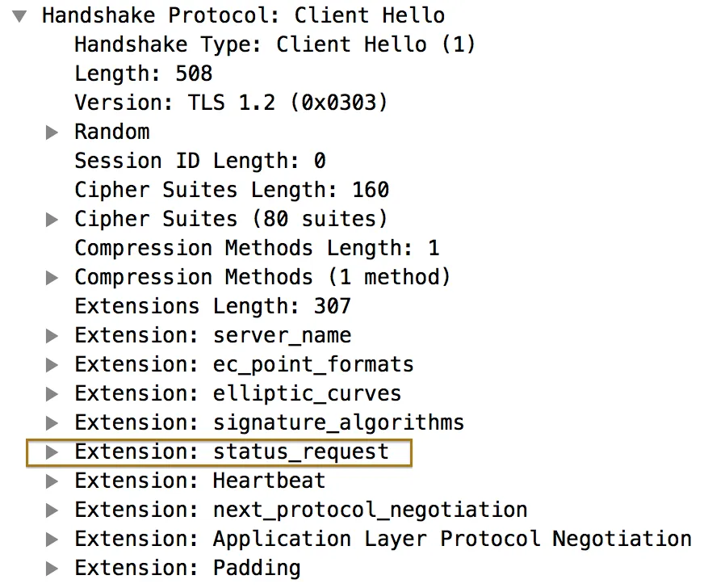Select the Extensions Length: 307 row
The height and width of the screenshot is (588, 704).
(x=212, y=307)
